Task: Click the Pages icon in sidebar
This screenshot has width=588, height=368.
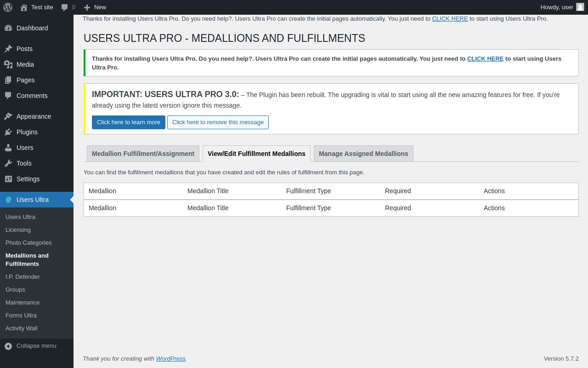Action: [x=8, y=80]
